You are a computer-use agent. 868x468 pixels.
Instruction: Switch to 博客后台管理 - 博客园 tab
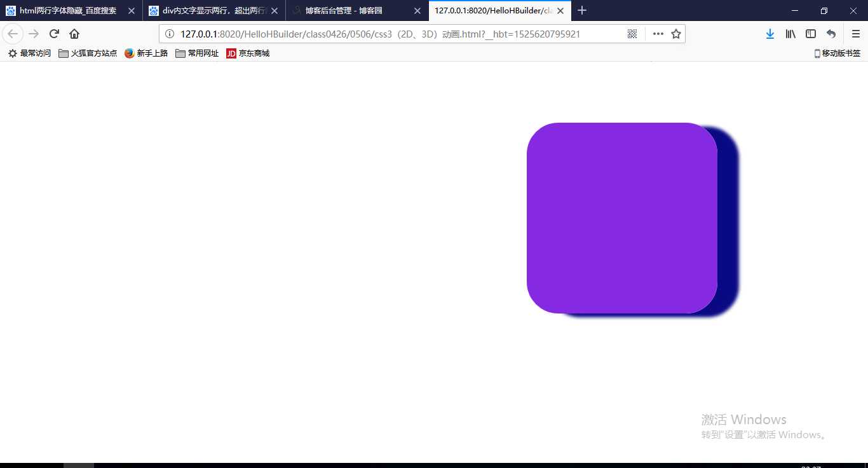(357, 11)
